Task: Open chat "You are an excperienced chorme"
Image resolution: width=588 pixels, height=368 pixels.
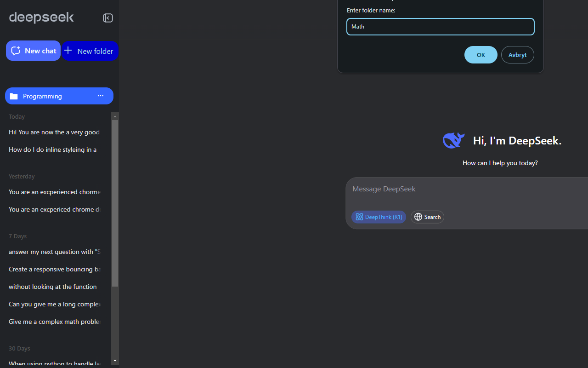Action: [x=54, y=192]
